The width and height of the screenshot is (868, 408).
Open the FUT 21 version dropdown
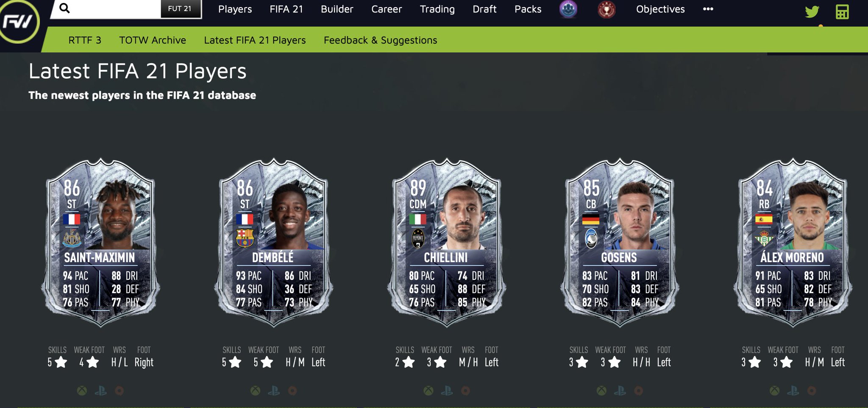tap(180, 9)
